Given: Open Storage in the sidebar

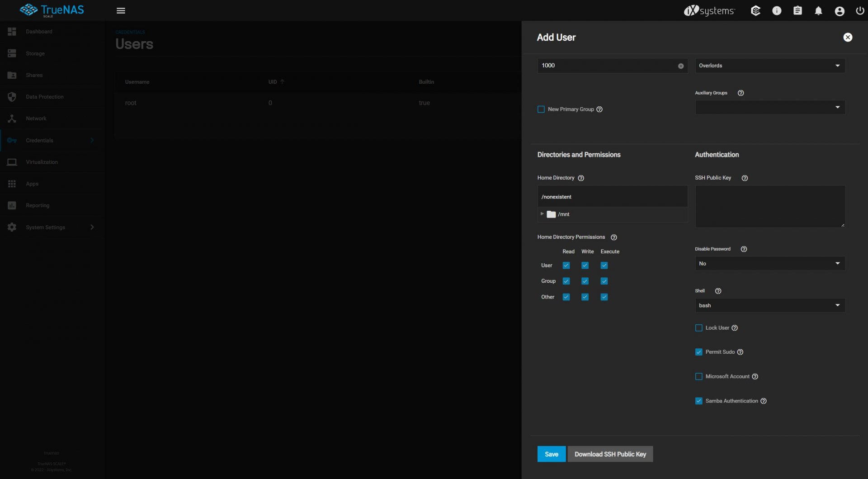Looking at the screenshot, I should pyautogui.click(x=35, y=53).
